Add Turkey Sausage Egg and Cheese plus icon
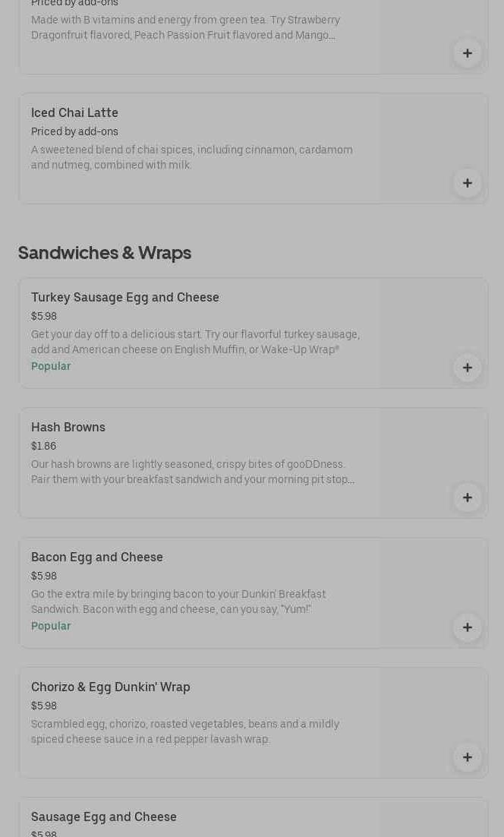 pos(467,368)
